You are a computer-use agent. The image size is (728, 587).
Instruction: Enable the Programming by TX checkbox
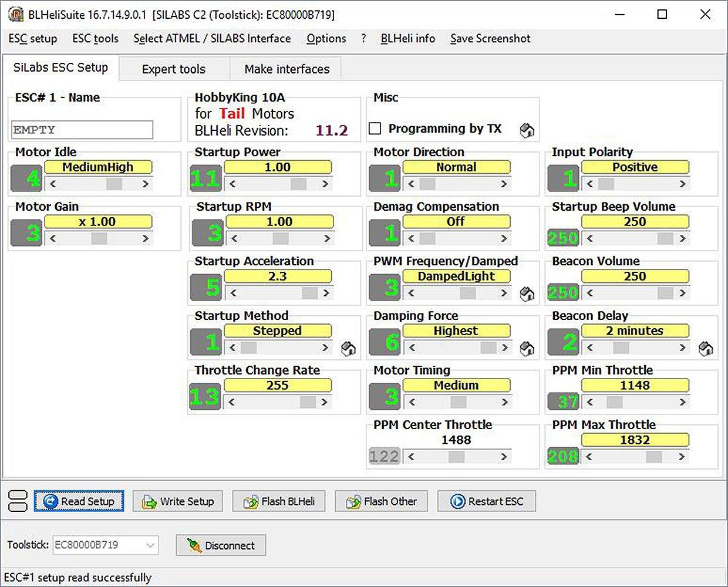coord(375,129)
